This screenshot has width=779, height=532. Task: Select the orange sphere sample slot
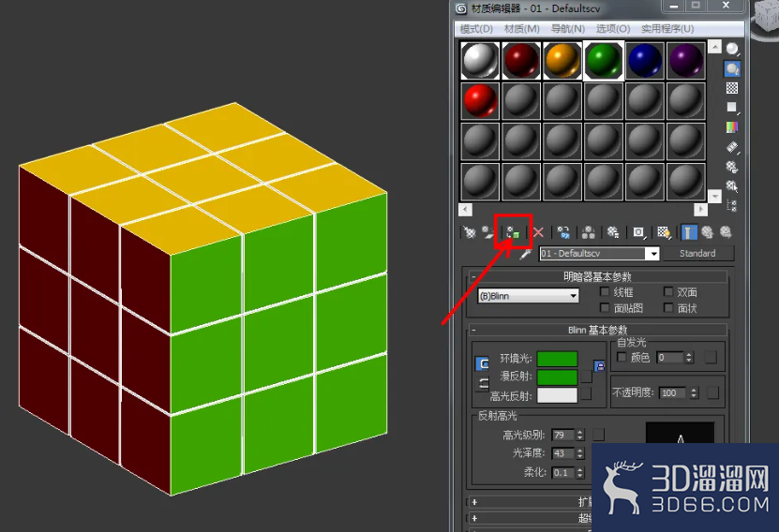562,61
